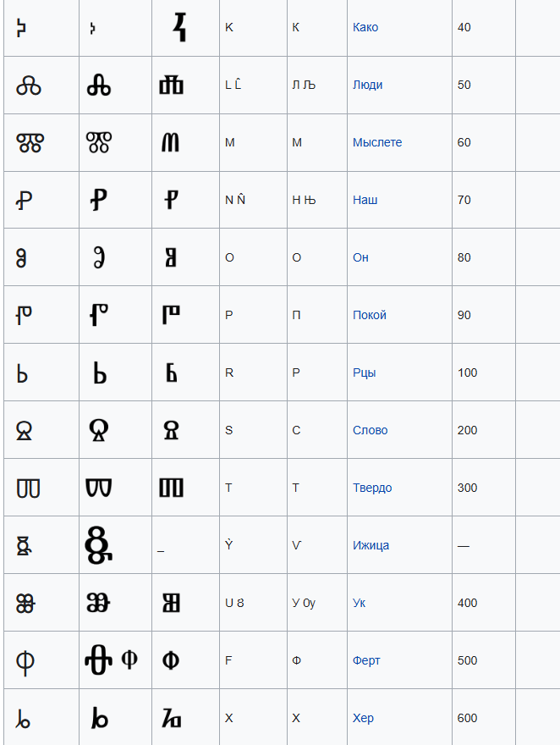Open the Наш letter link
The image size is (560, 745).
365,200
